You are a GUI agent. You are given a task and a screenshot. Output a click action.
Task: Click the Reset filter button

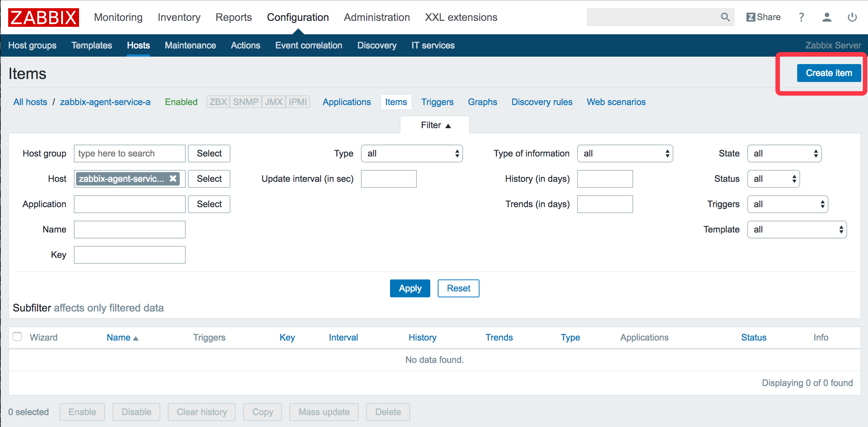(x=458, y=288)
